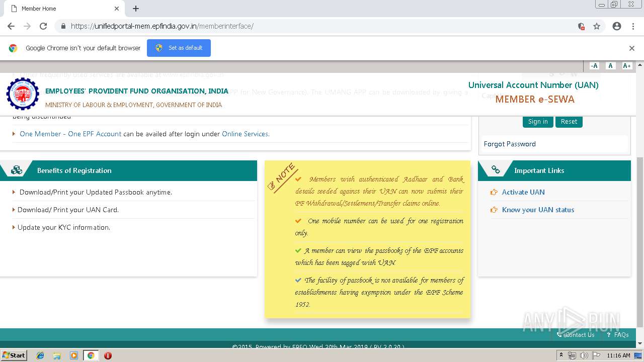The width and height of the screenshot is (644, 362).
Task: Open the FAQs footer link
Action: click(621, 335)
